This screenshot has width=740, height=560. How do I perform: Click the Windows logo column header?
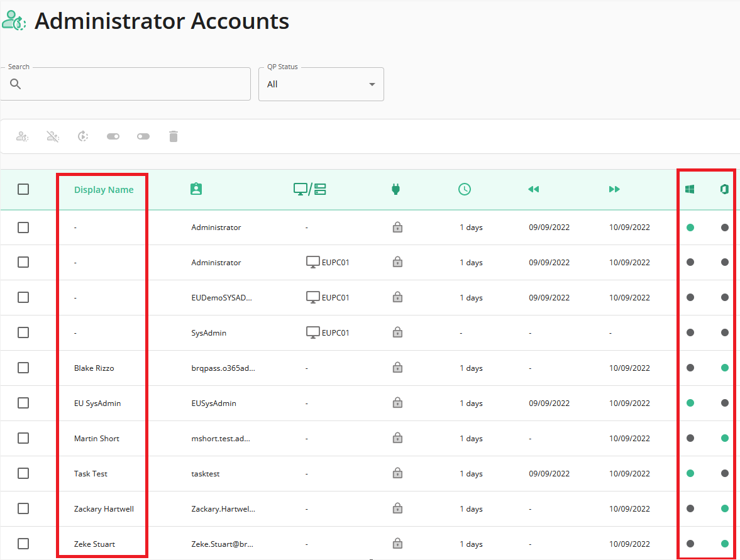[x=690, y=189]
